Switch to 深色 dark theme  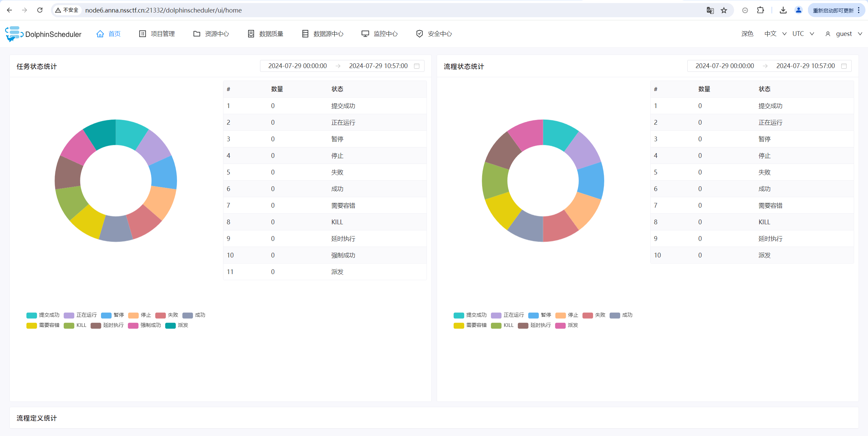(747, 34)
